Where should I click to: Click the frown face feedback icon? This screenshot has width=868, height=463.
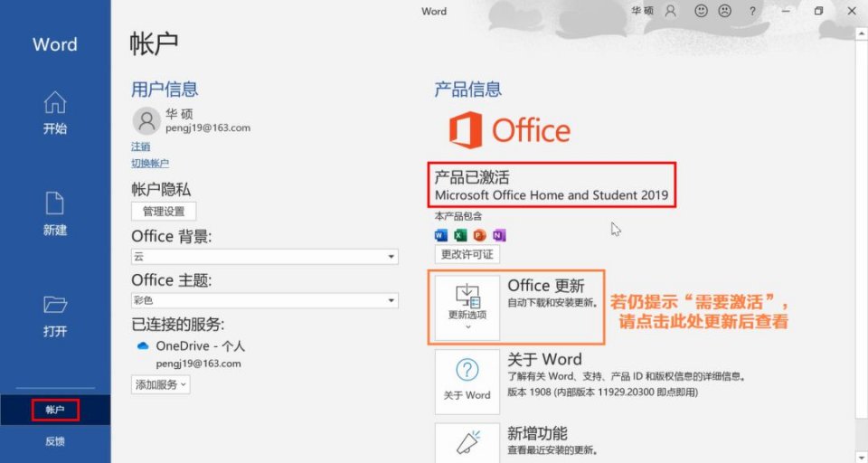coord(724,11)
